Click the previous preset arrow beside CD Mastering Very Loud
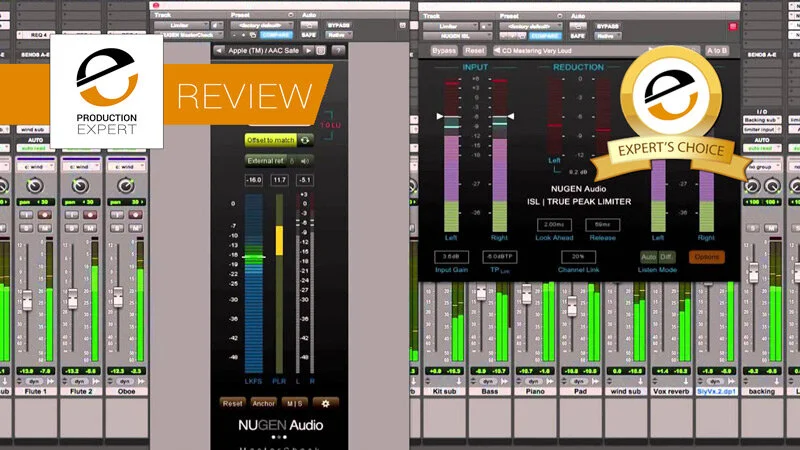Viewport: 800px width, 450px height. coord(496,51)
